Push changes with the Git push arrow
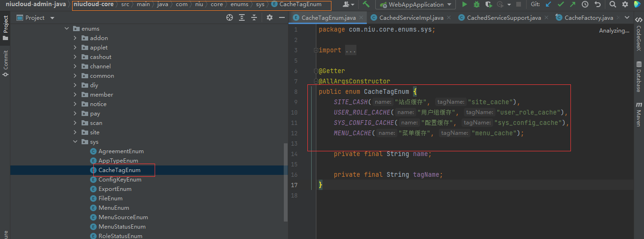This screenshot has width=644, height=239. tap(572, 5)
